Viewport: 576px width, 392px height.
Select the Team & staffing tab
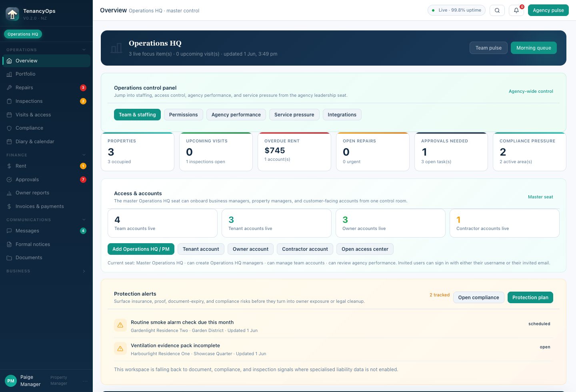pos(137,115)
